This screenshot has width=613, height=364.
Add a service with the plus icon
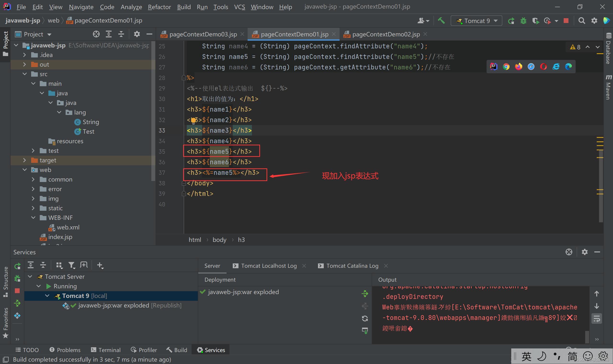100,265
